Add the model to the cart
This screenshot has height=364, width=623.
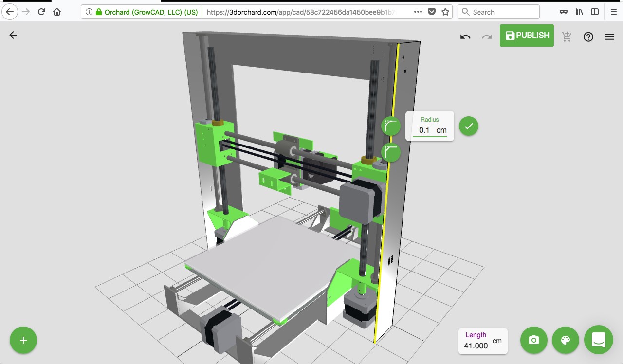[567, 36]
